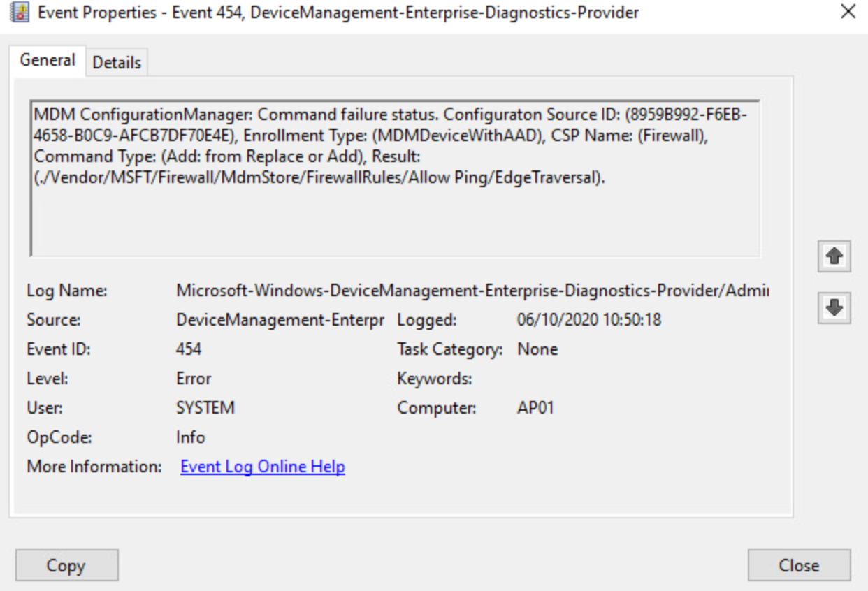Image resolution: width=868 pixels, height=591 pixels.
Task: Close the dialog with the X button
Action: pos(848,13)
